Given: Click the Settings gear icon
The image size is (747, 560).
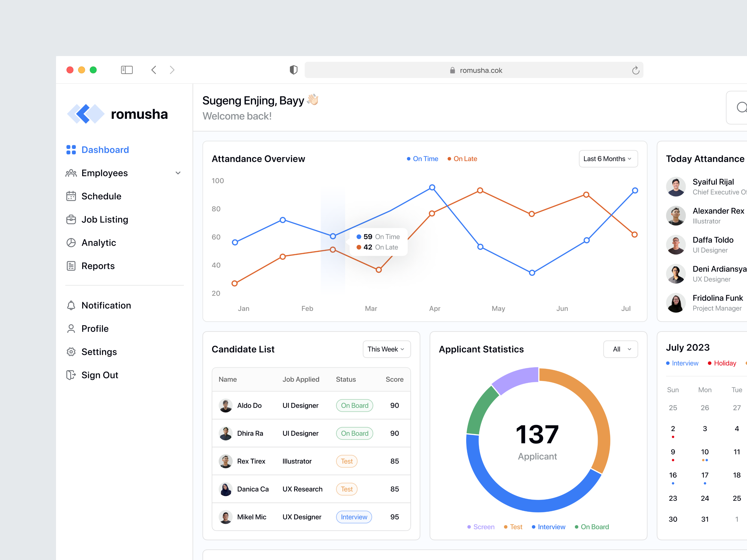Looking at the screenshot, I should tap(71, 351).
